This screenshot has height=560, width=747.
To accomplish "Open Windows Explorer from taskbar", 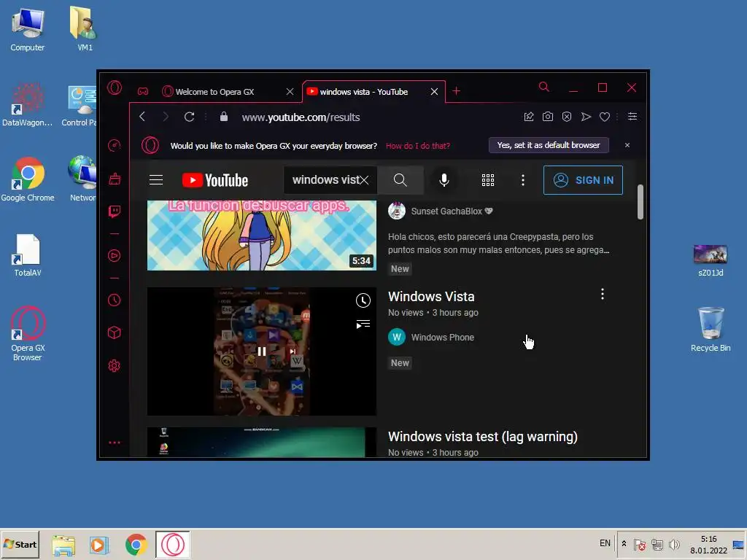I will [x=63, y=544].
